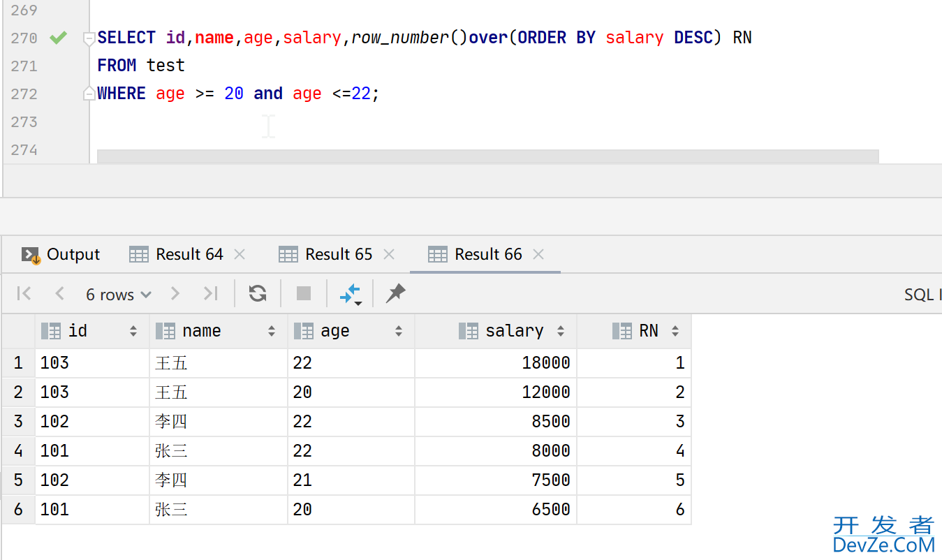Click the age column table icon
Viewport: 942px width, 560px height.
click(x=304, y=331)
